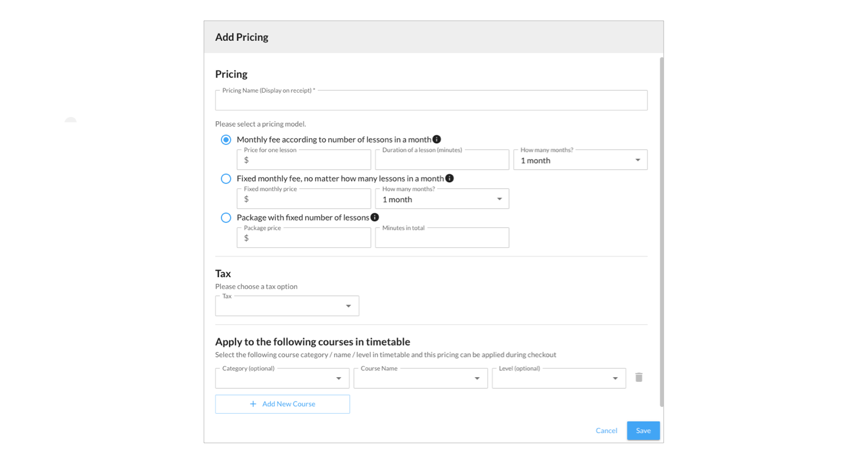The image size is (868, 463).
Task: Expand the Course Name dropdown
Action: pyautogui.click(x=421, y=378)
